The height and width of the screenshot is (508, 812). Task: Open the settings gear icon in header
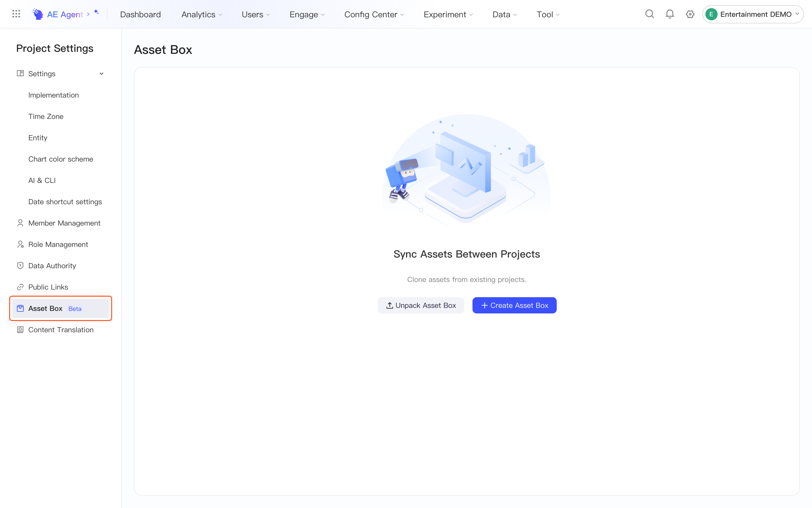click(x=690, y=14)
